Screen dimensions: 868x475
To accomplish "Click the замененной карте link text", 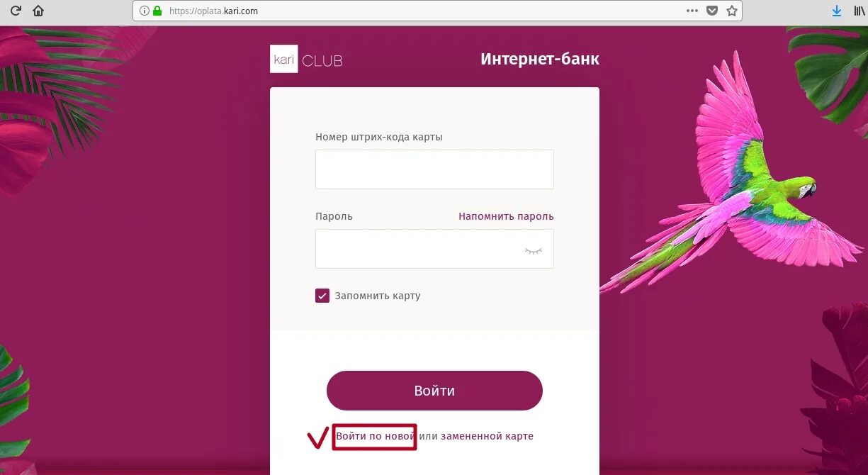I will click(x=487, y=436).
